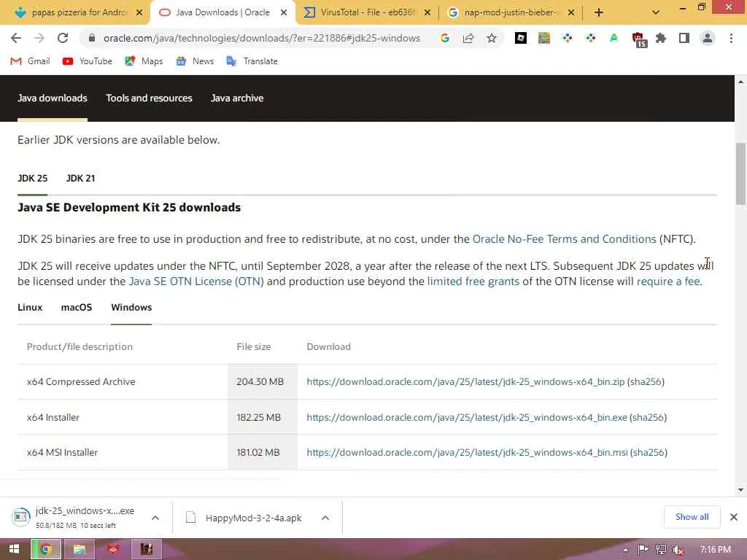Image resolution: width=747 pixels, height=560 pixels.
Task: Open the tab search dropdown
Action: [656, 12]
